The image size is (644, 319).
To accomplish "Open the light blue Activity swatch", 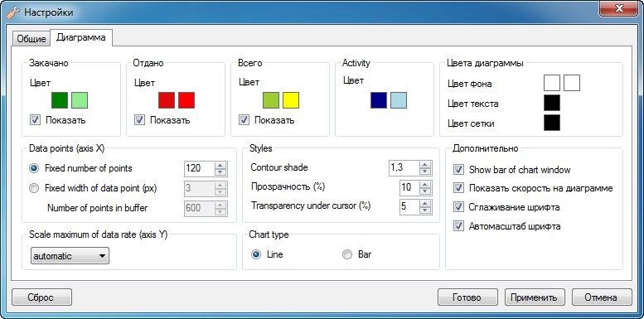I will 399,100.
